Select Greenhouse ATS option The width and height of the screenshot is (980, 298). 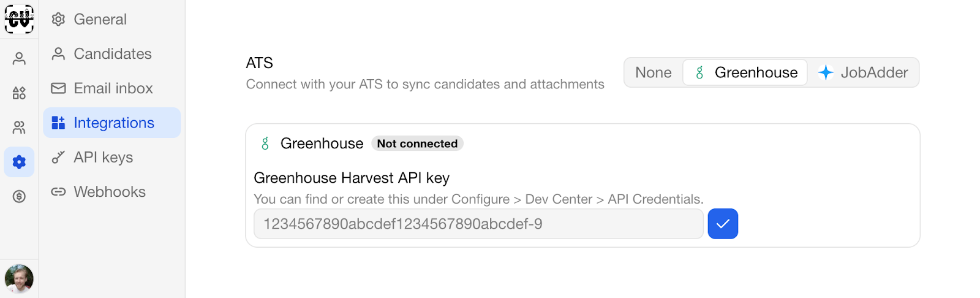click(745, 72)
